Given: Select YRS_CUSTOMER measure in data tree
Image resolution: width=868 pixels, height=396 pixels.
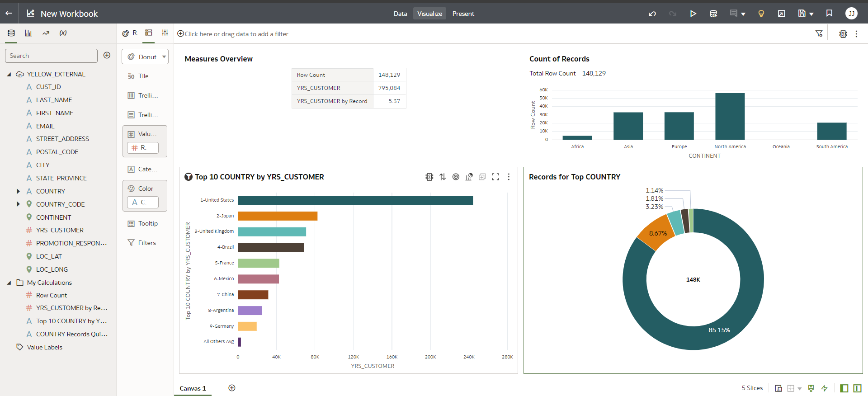Looking at the screenshot, I should [x=60, y=230].
